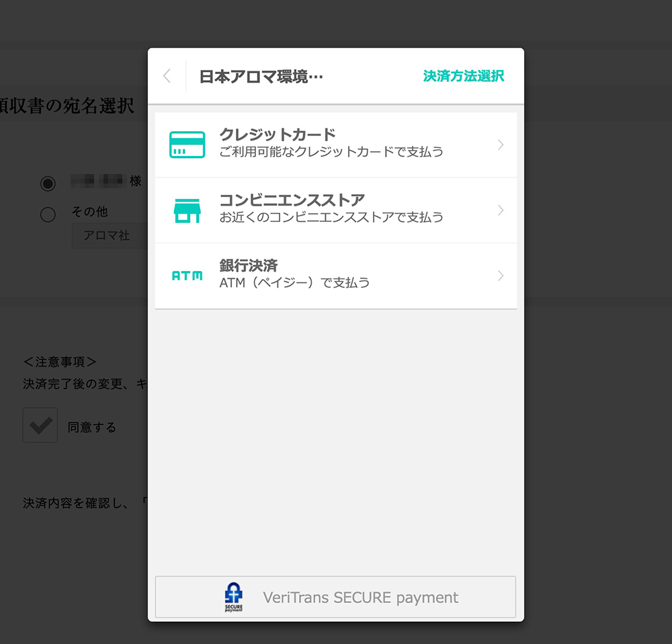Click the VeriTrans SECURE payment banner
This screenshot has height=644, width=672.
click(335, 596)
